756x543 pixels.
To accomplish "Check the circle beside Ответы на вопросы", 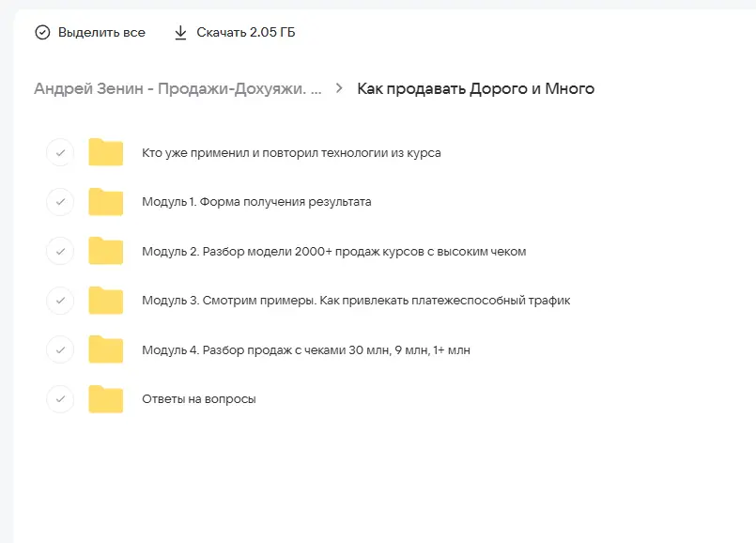I will [60, 399].
